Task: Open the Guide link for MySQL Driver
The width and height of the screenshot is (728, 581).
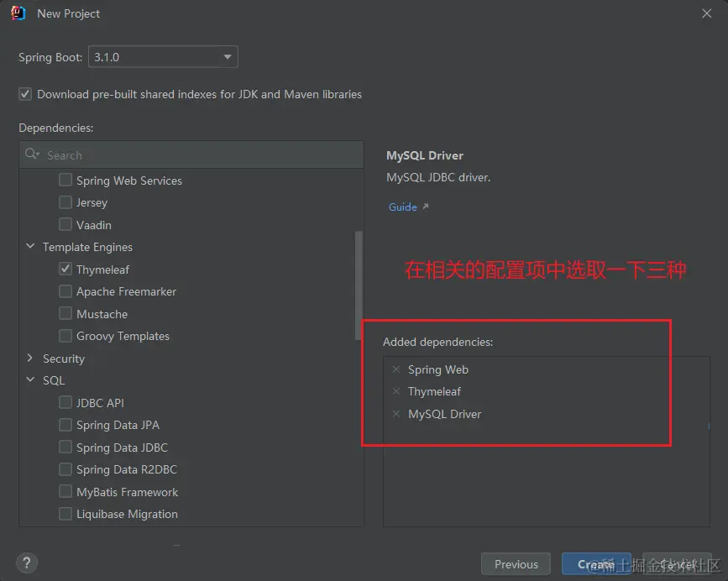Action: point(402,207)
